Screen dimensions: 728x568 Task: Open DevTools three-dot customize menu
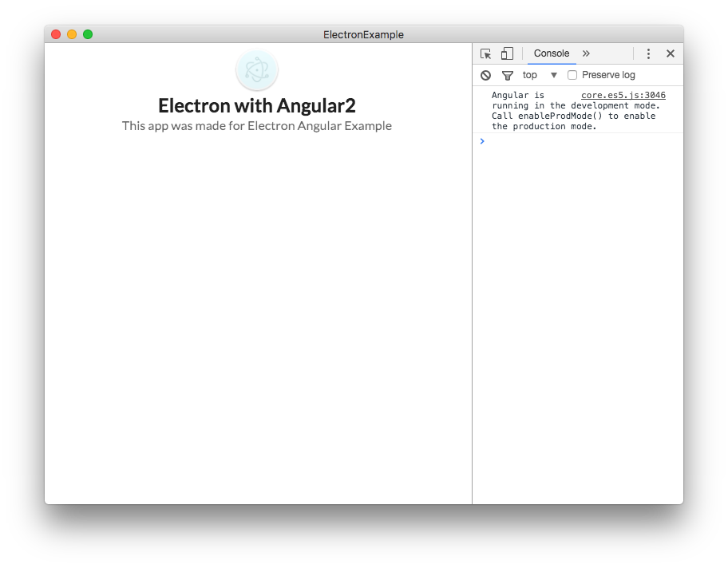649,53
